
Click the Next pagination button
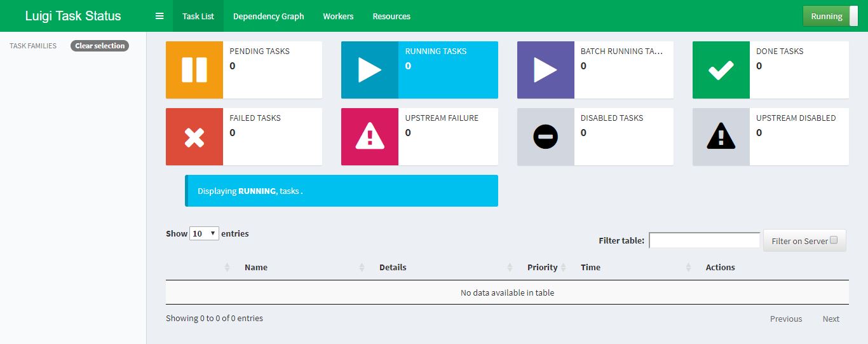point(831,319)
